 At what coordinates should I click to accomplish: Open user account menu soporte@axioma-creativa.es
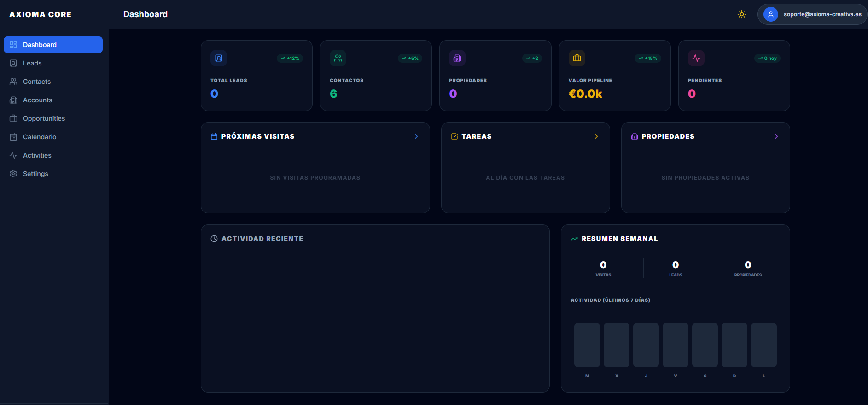click(812, 14)
